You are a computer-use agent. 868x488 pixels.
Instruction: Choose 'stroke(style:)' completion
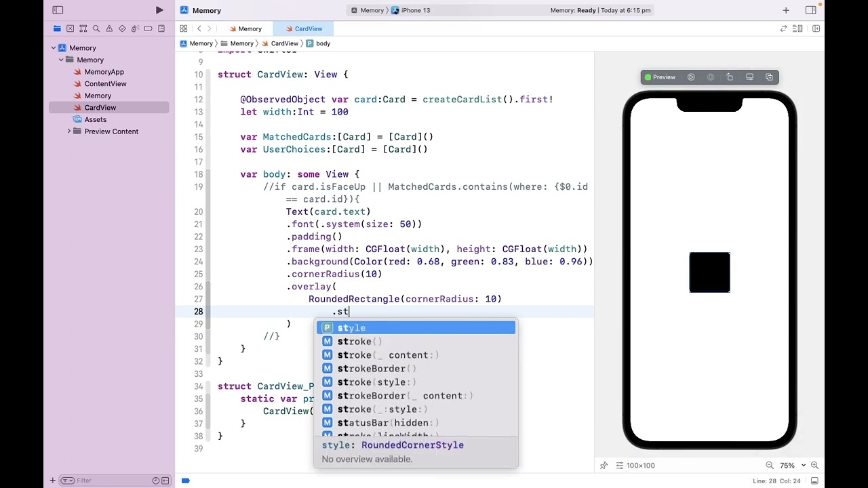tap(416, 382)
